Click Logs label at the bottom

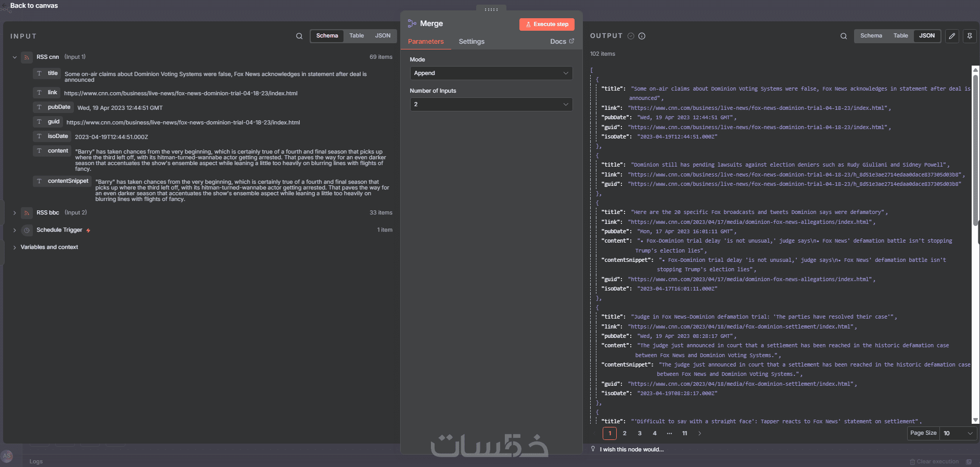(36, 461)
